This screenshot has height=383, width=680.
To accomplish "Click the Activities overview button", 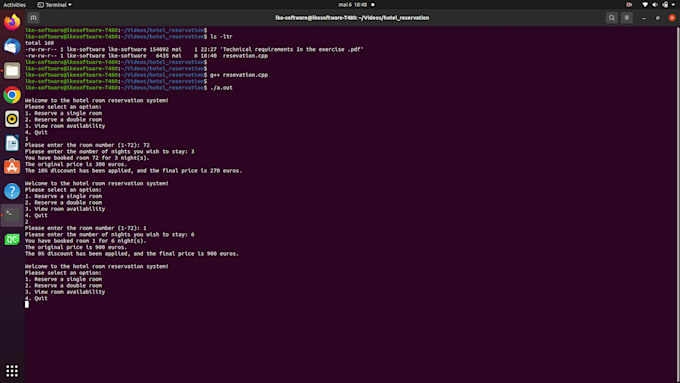I will pyautogui.click(x=14, y=5).
